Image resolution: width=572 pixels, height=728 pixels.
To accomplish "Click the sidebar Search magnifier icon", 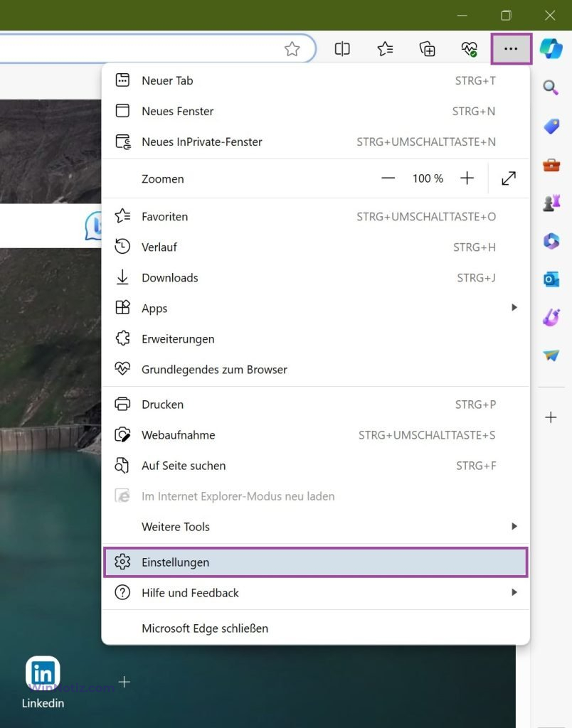I will tap(551, 87).
